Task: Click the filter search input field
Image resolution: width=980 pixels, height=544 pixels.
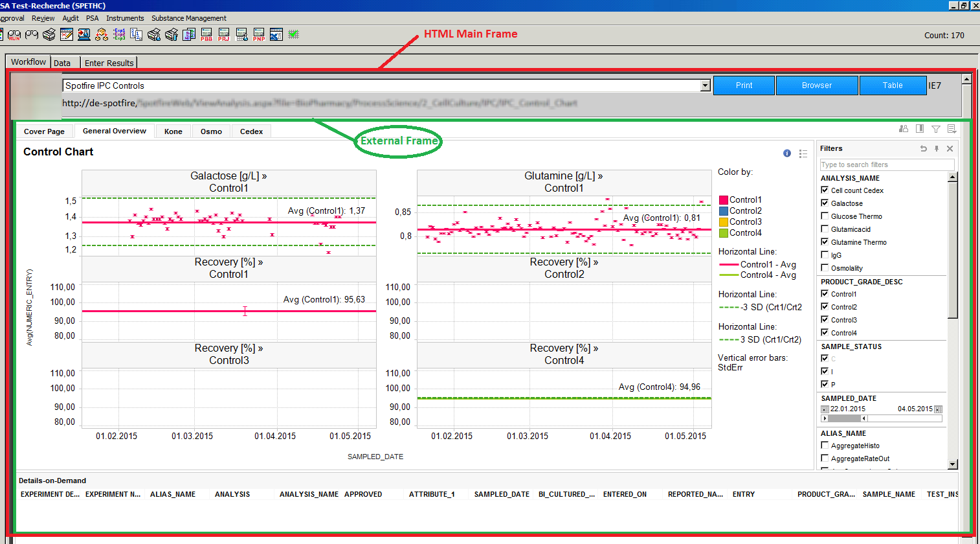Action: click(886, 164)
